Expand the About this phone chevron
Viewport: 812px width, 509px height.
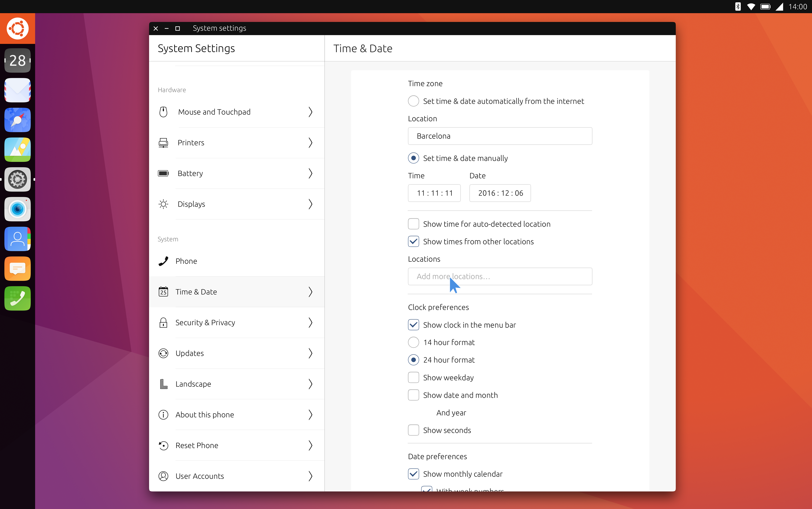(x=310, y=415)
